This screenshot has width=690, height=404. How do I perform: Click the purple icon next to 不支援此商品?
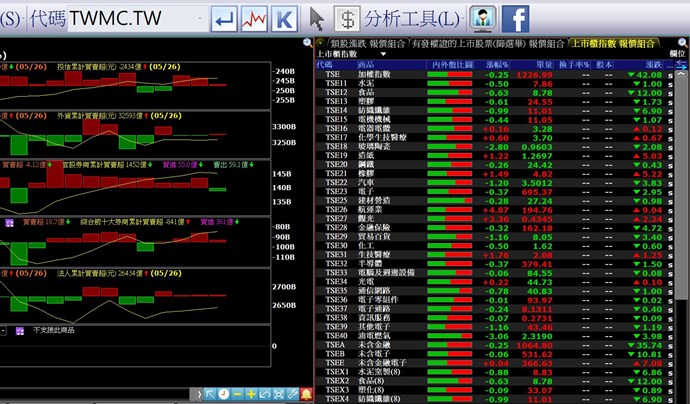pos(20,331)
